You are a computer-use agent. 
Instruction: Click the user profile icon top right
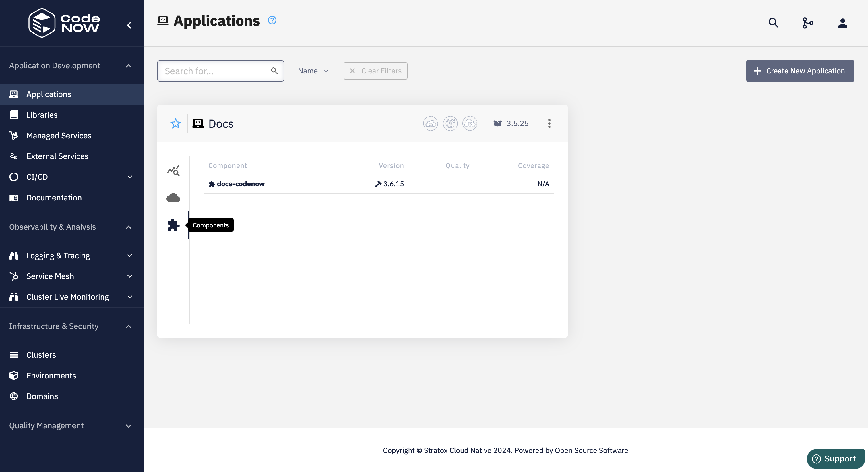[842, 23]
